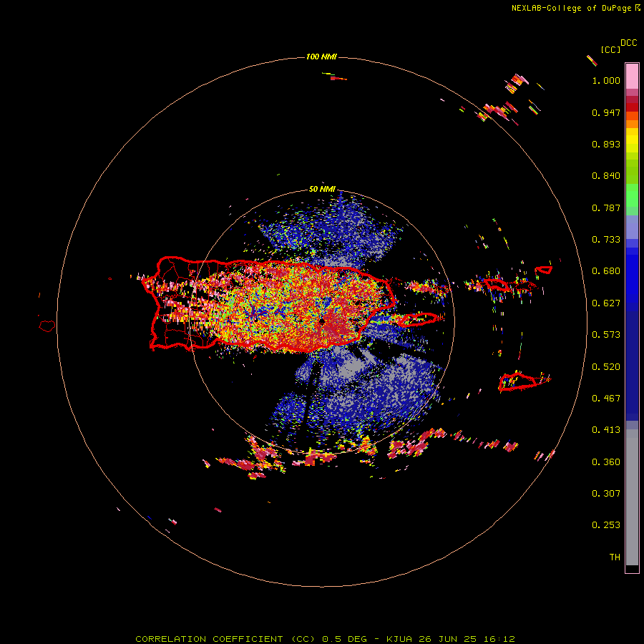Click the "100 NMI" range ring label

pos(321,57)
